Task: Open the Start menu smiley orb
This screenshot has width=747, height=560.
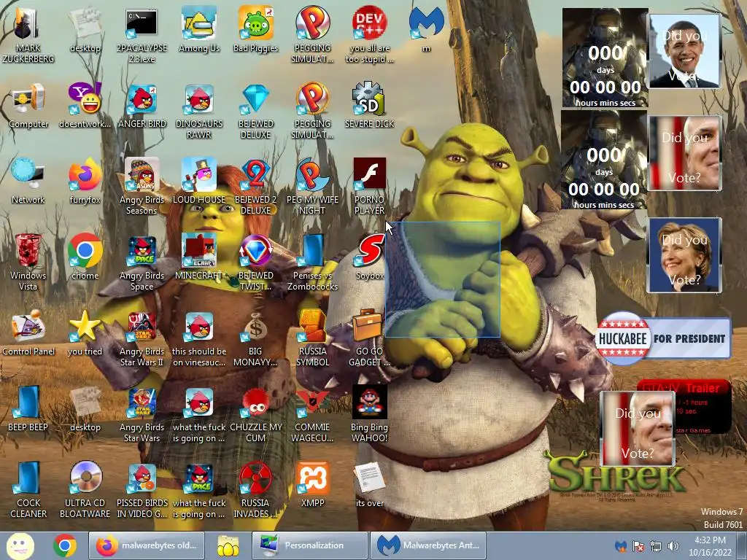Action: pyautogui.click(x=20, y=545)
